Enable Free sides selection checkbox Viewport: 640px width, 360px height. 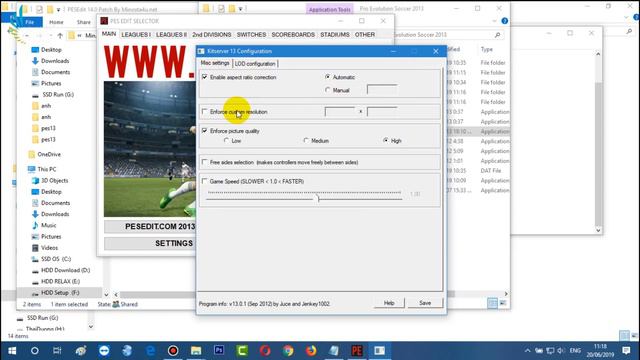(x=204, y=162)
